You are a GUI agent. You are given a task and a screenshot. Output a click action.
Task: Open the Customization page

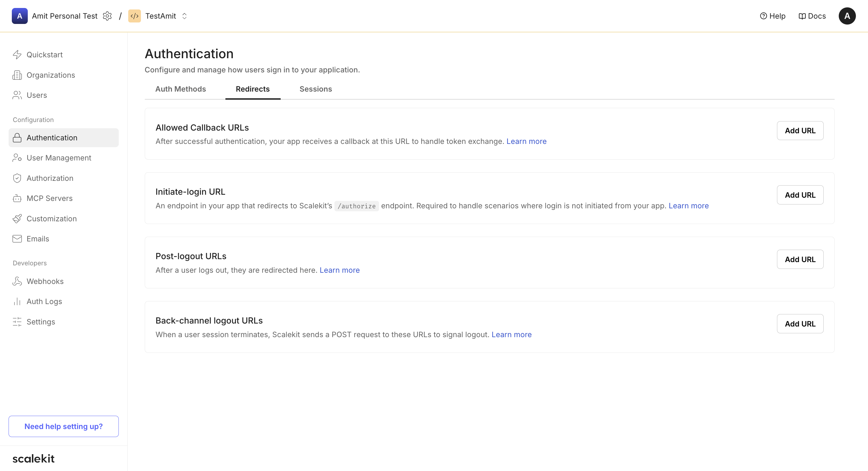point(64,218)
